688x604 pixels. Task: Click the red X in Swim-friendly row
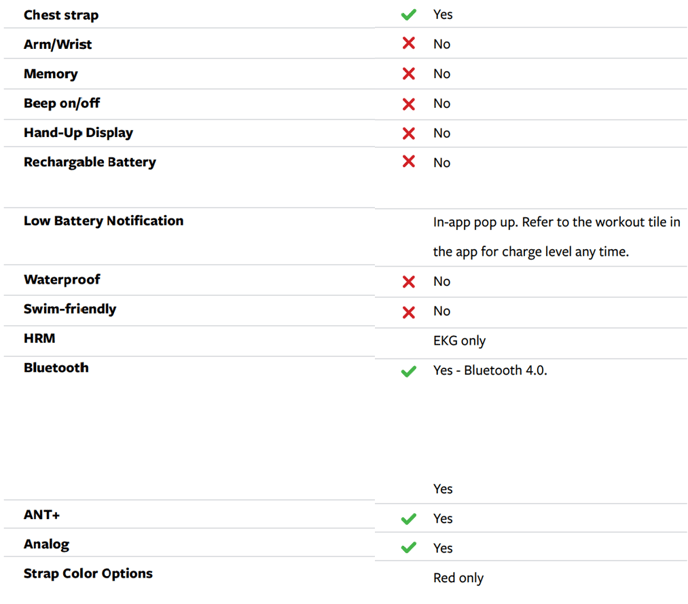coord(408,312)
